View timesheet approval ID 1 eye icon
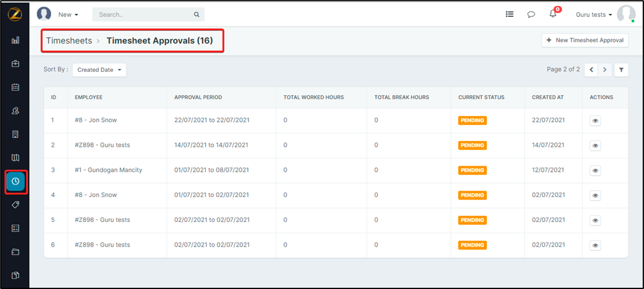This screenshot has width=644, height=289. (x=595, y=121)
